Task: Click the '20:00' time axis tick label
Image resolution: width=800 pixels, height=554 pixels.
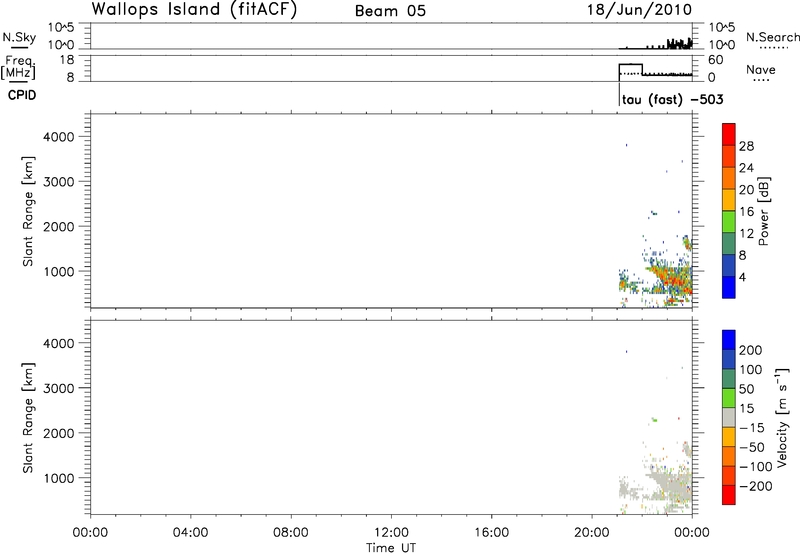Action: 592,533
